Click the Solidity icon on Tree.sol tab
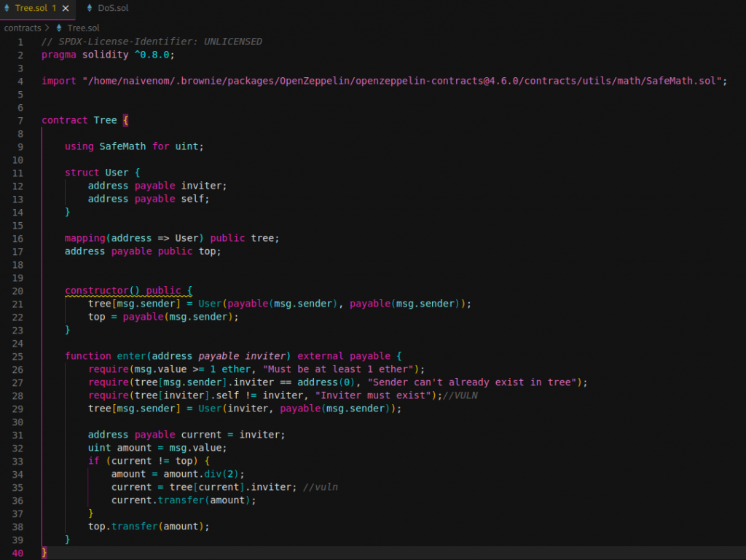The width and height of the screenshot is (746, 560). click(7, 8)
